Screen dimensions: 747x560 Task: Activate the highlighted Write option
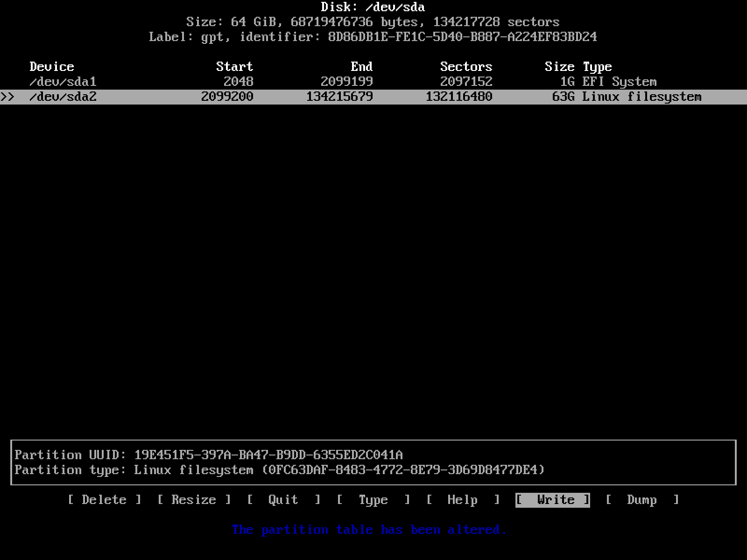pyautogui.click(x=553, y=500)
